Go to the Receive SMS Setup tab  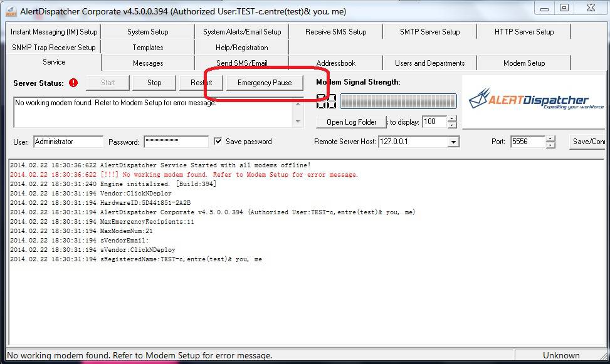tap(336, 32)
